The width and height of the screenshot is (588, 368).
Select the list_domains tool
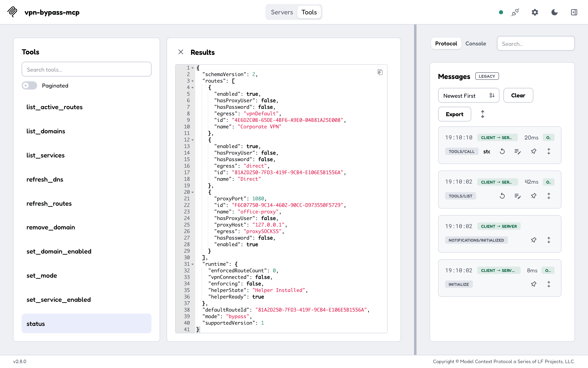tap(87, 131)
